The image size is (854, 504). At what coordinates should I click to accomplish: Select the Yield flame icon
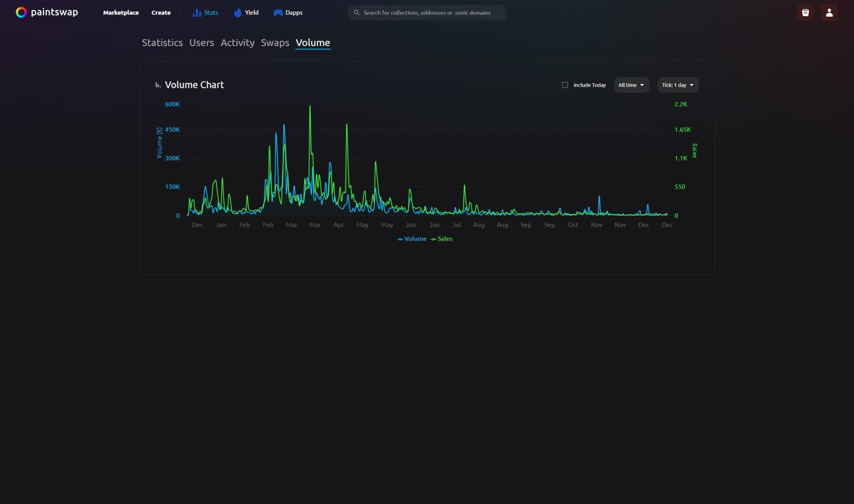pyautogui.click(x=238, y=12)
